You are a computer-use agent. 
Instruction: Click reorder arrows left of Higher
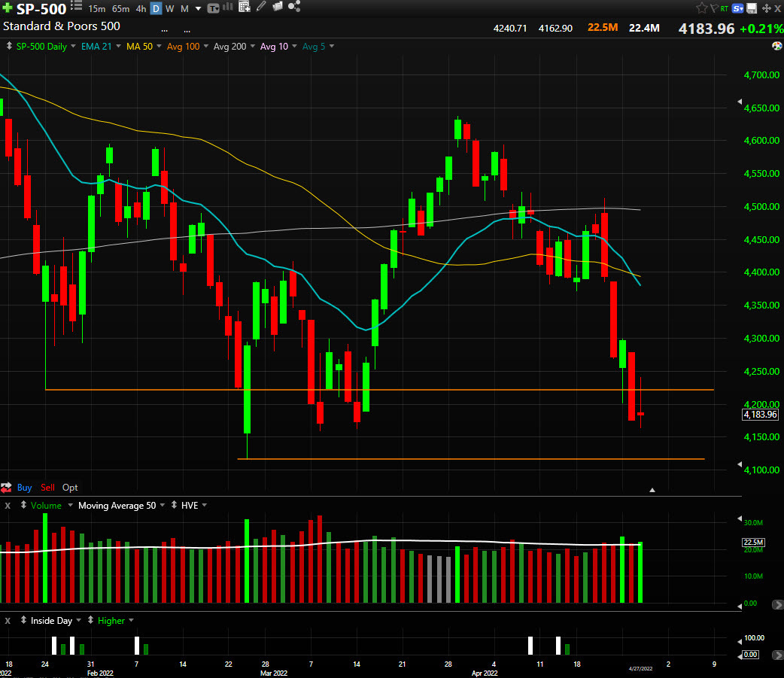coord(90,620)
